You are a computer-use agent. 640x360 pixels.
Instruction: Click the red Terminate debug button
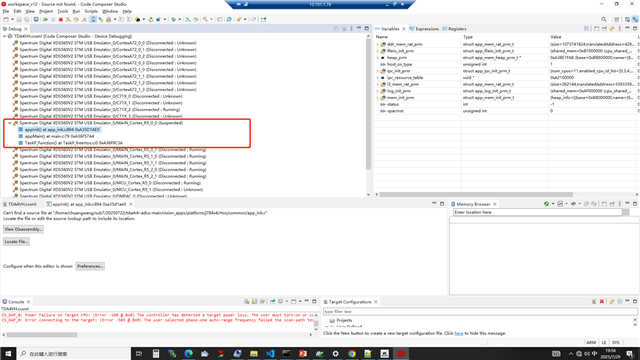pos(60,19)
